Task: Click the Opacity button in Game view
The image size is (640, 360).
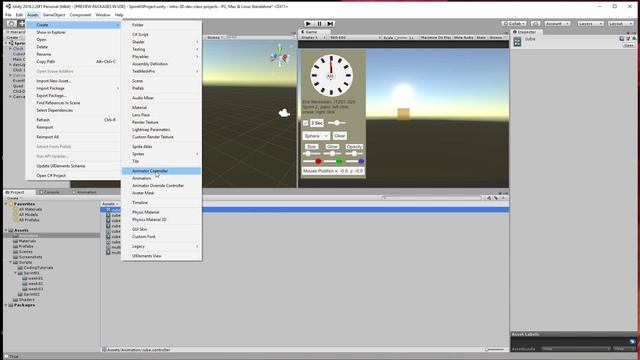Action: (x=354, y=147)
